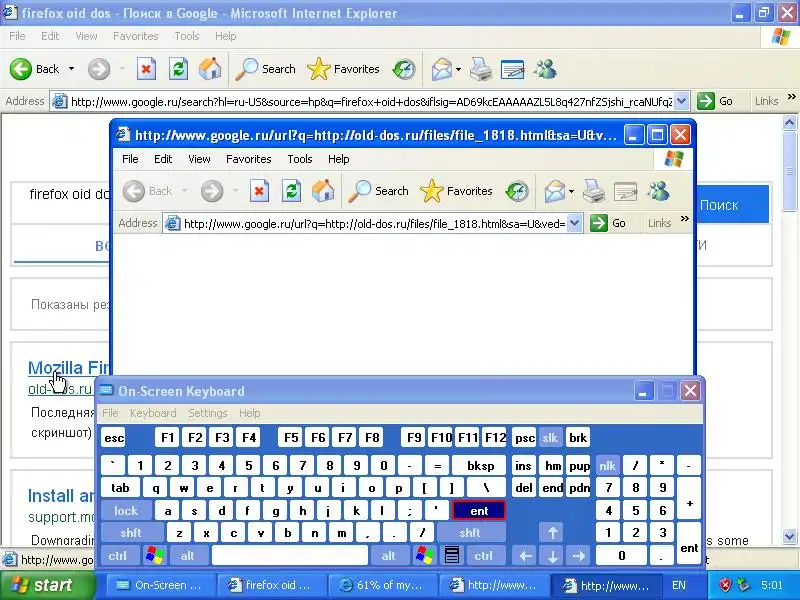Image resolution: width=800 pixels, height=600 pixels.
Task: Click Print icon in background Google window
Action: tap(481, 69)
